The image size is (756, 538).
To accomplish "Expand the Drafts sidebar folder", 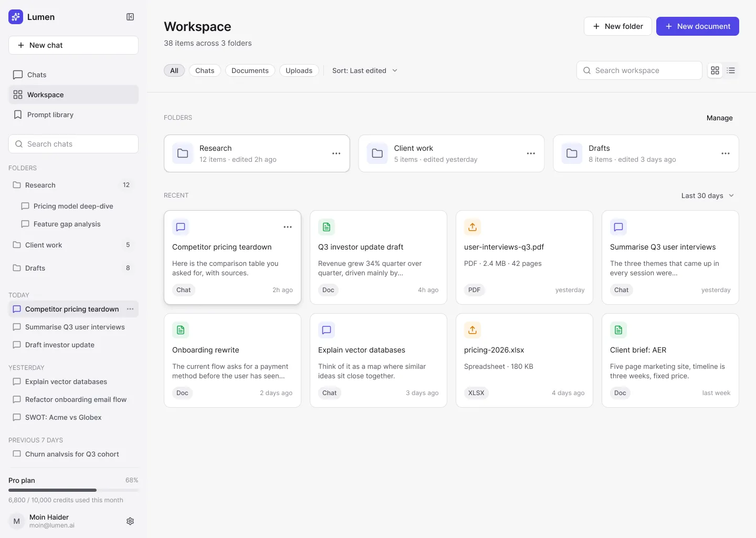I will tap(73, 268).
